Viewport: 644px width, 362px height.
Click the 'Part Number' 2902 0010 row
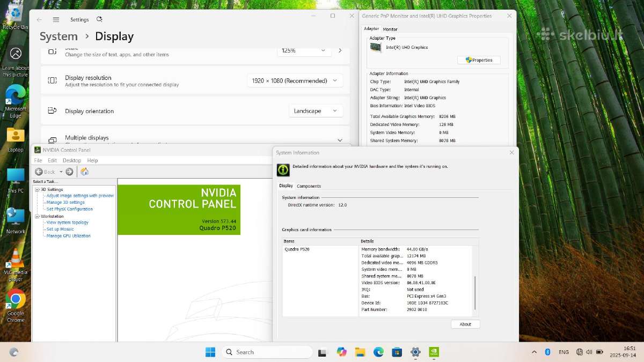(x=415, y=309)
